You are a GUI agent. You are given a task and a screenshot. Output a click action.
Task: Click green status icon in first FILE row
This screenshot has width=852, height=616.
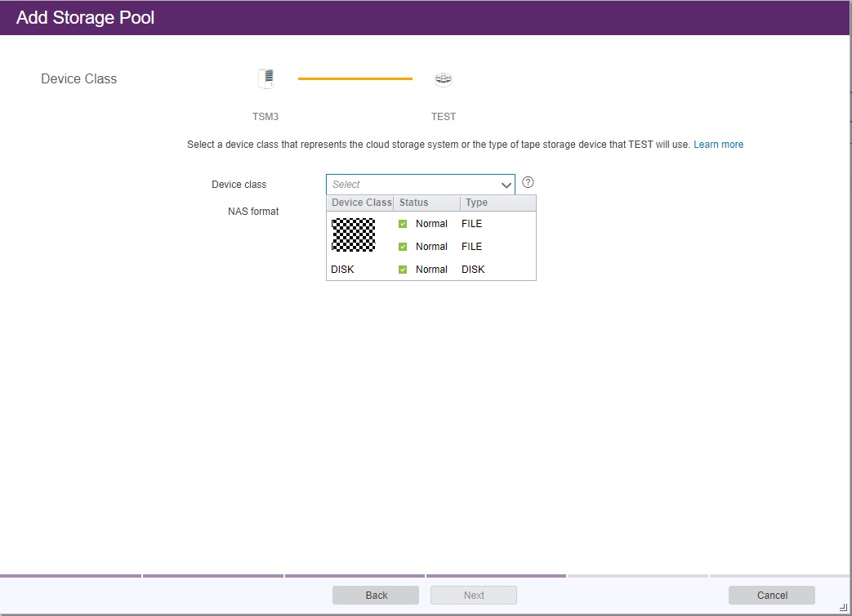tap(403, 224)
